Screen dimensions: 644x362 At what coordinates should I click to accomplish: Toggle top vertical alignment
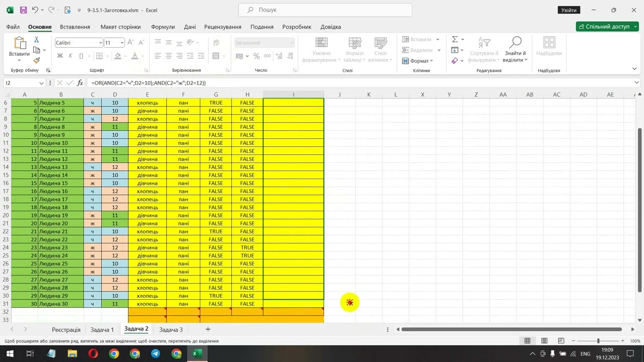[x=158, y=43]
